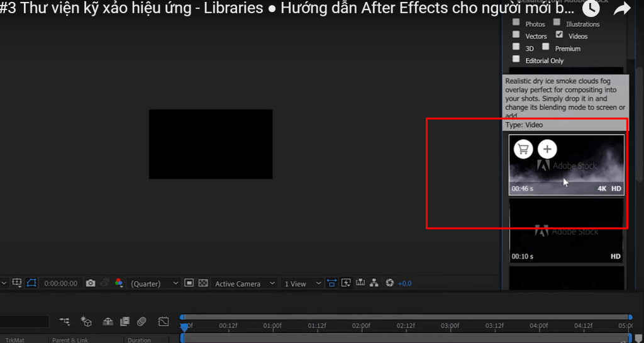Open grid and guide options menu
The height and width of the screenshot is (343, 644).
(17, 283)
